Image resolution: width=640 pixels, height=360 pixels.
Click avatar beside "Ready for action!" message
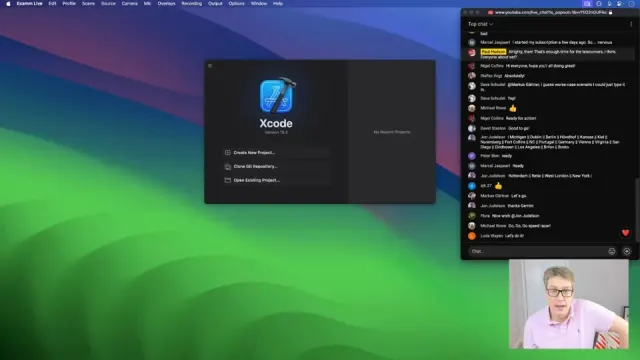pyautogui.click(x=472, y=118)
